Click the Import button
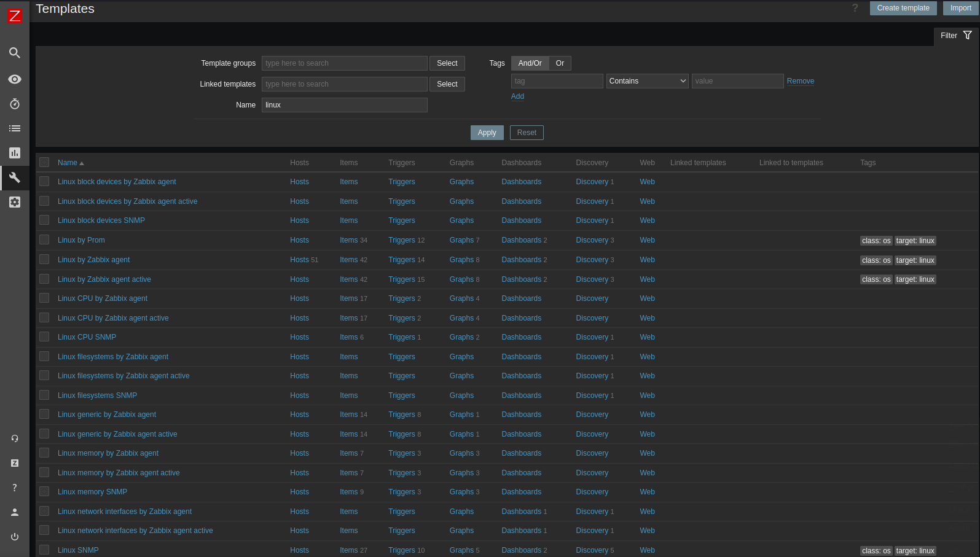Image resolution: width=980 pixels, height=557 pixels. tap(960, 8)
